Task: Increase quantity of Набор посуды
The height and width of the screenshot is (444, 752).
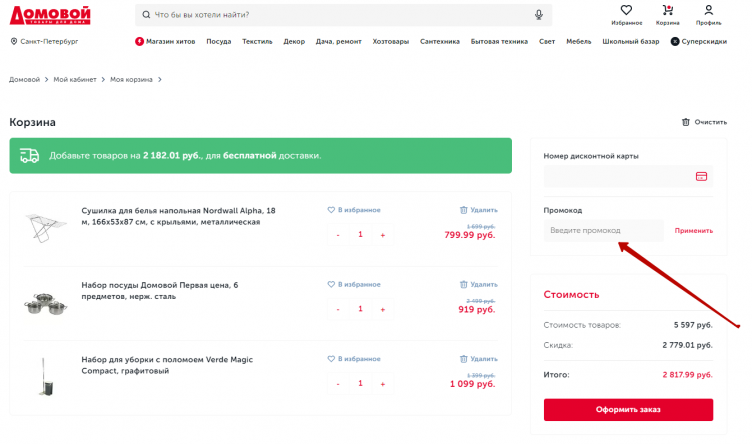Action: (x=383, y=309)
